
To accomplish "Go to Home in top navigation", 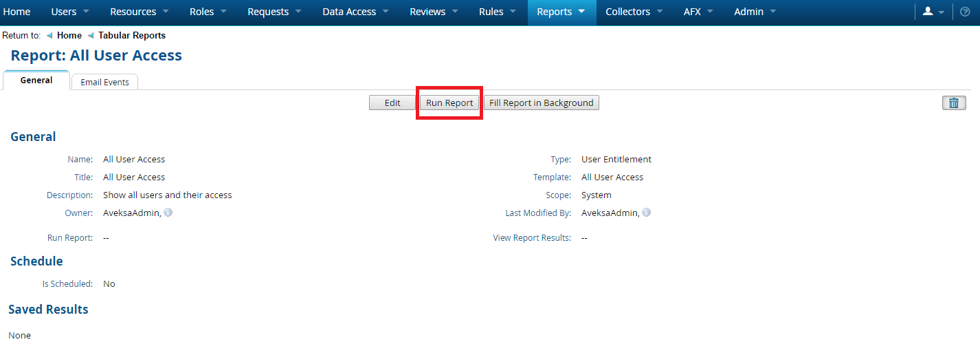I will pyautogui.click(x=17, y=12).
